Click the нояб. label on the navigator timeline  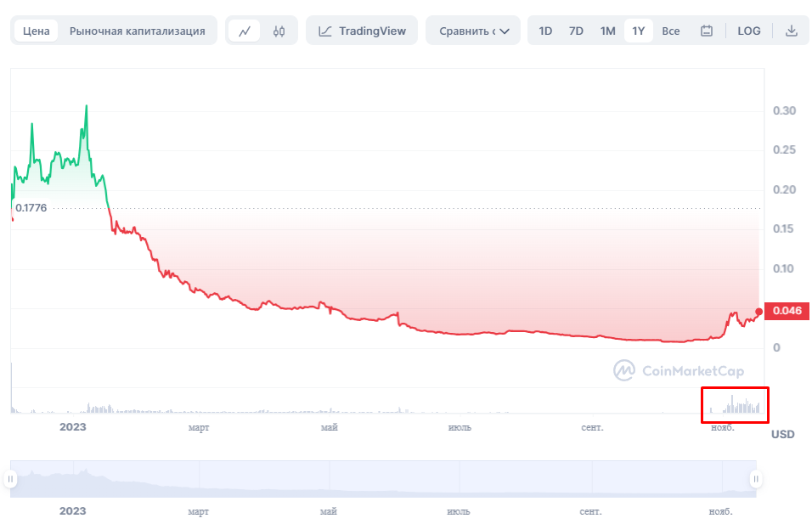click(x=721, y=511)
